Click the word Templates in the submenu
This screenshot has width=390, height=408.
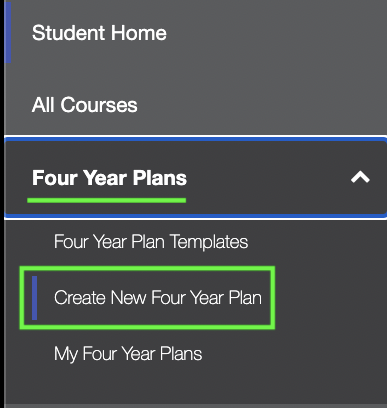pyautogui.click(x=209, y=241)
